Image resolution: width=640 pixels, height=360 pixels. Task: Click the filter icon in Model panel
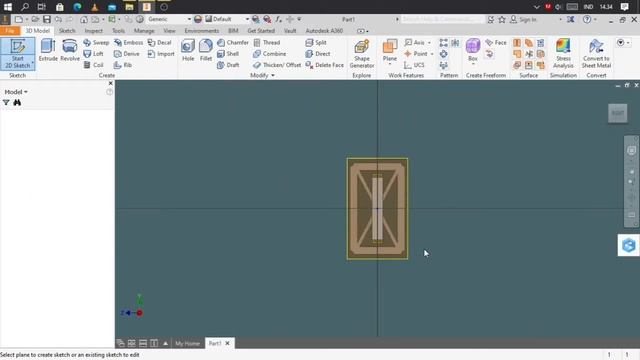click(6, 102)
